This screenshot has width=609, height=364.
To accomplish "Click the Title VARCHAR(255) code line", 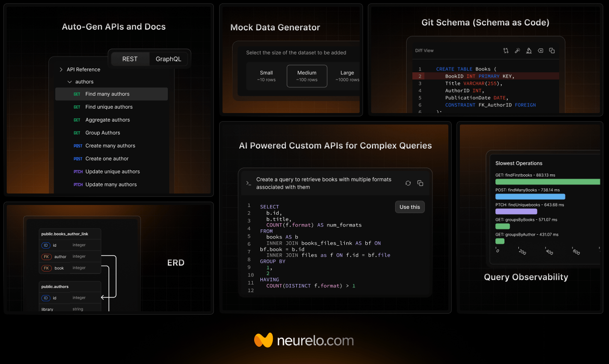I will pos(474,83).
